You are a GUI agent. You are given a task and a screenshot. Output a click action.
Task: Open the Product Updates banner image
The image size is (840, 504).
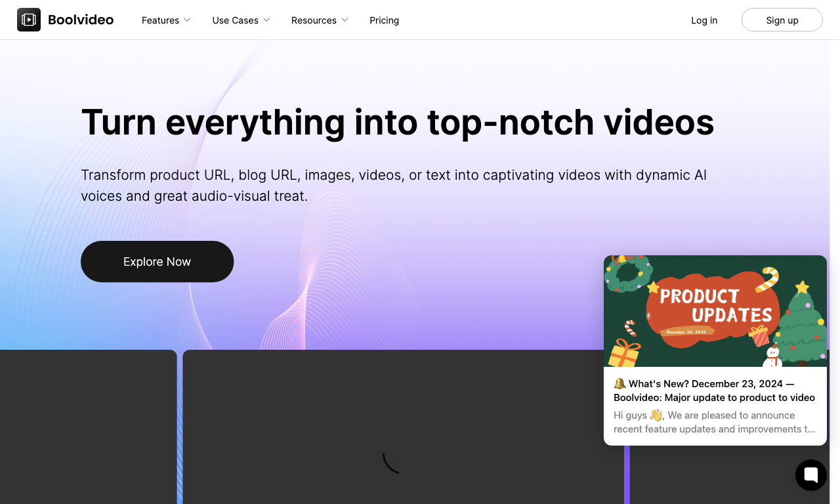[715, 311]
